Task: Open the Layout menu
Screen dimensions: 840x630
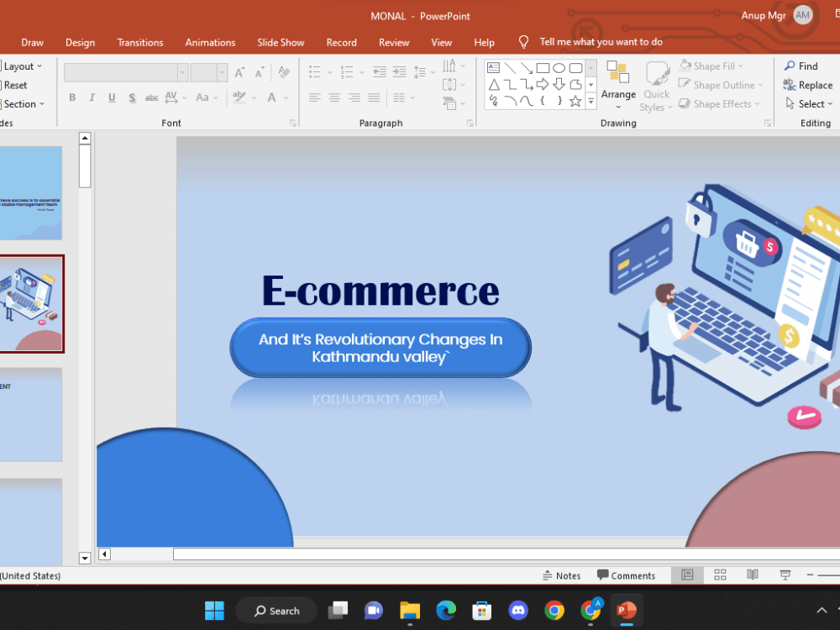Action: tap(22, 66)
